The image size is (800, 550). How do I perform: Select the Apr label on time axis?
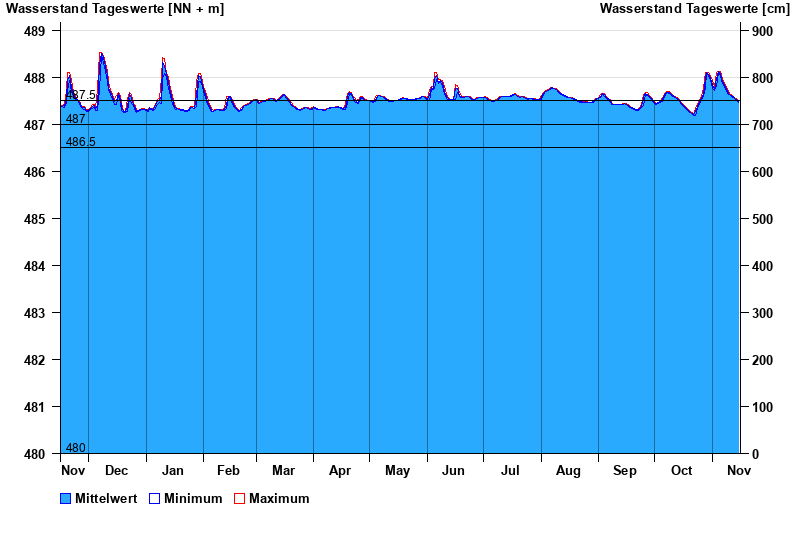[x=340, y=471]
